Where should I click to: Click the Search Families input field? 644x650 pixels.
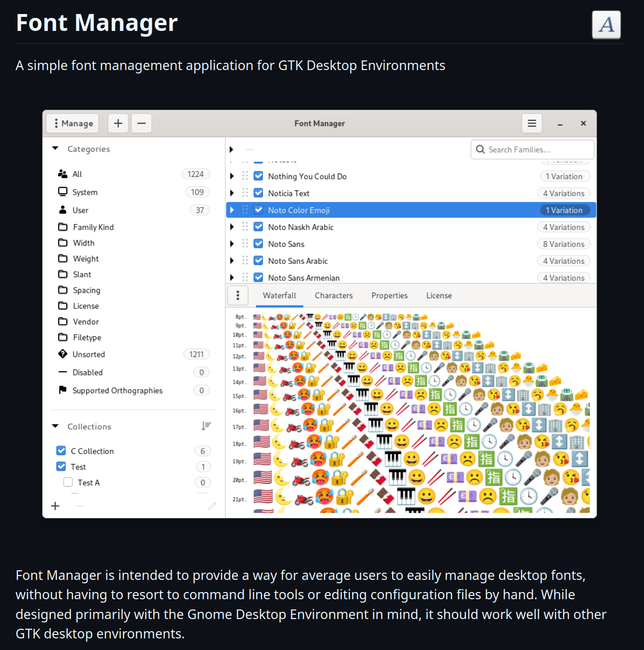(537, 149)
